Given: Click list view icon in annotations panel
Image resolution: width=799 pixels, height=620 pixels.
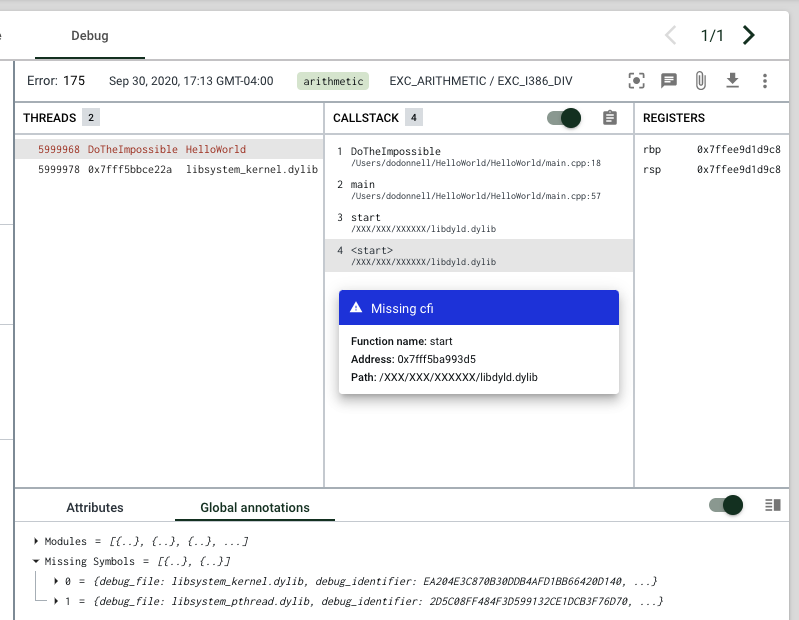Looking at the screenshot, I should click(772, 505).
